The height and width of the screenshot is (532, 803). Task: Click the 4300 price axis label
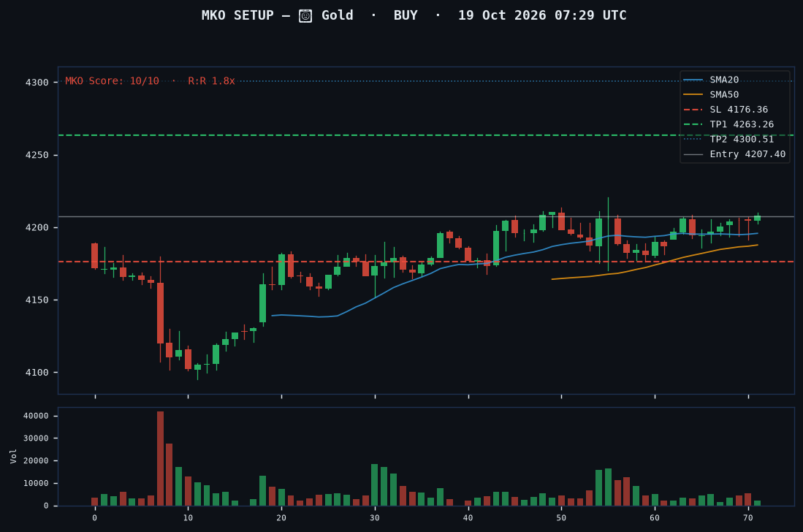(x=37, y=83)
